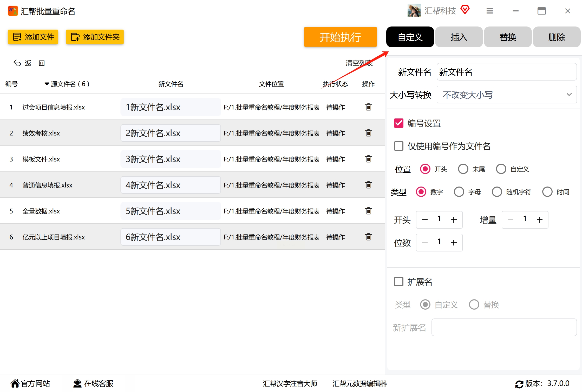Click trash icon for 绩效考核.xlsx row
Image resolution: width=582 pixels, height=392 pixels.
[x=368, y=133]
